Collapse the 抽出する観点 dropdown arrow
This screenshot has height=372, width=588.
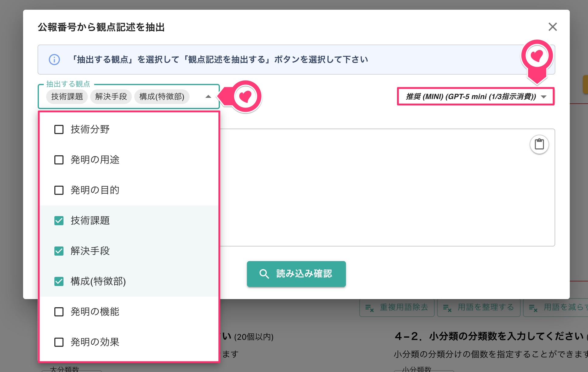click(x=208, y=97)
